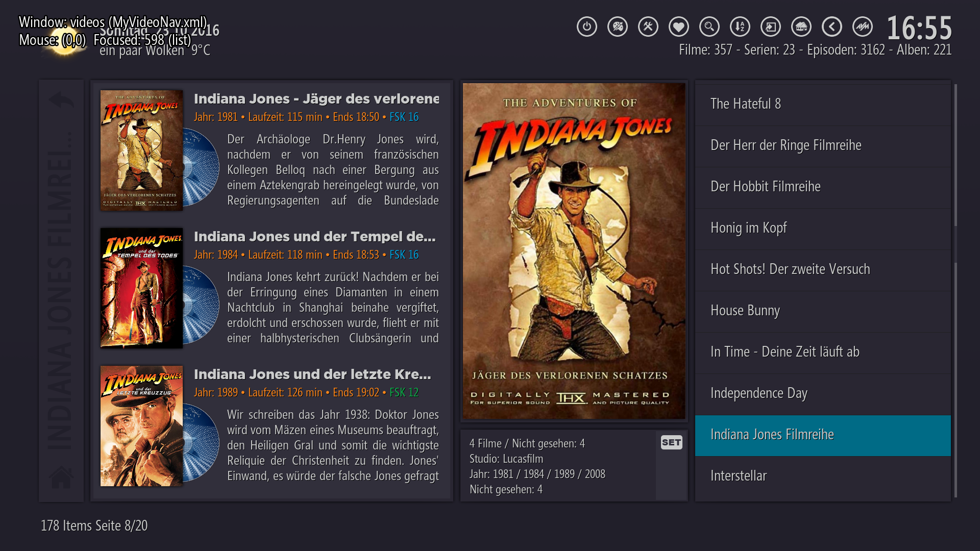Open skin appearance palette settings
The height and width of the screenshot is (551, 980).
(x=618, y=27)
